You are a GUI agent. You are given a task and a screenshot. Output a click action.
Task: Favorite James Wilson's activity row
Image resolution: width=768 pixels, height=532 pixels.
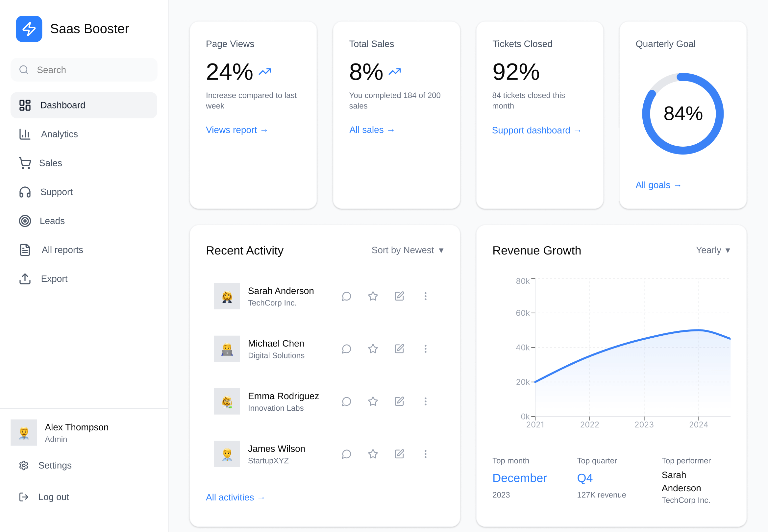(x=373, y=454)
